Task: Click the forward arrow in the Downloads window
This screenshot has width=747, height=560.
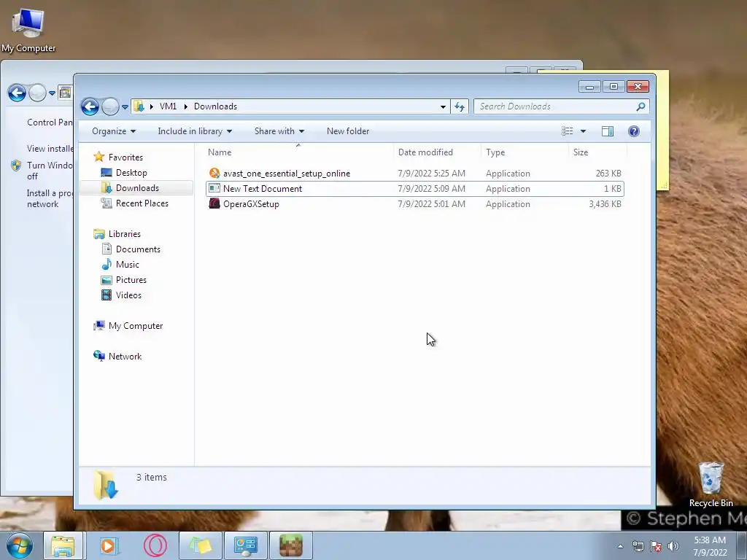Action: (x=110, y=106)
